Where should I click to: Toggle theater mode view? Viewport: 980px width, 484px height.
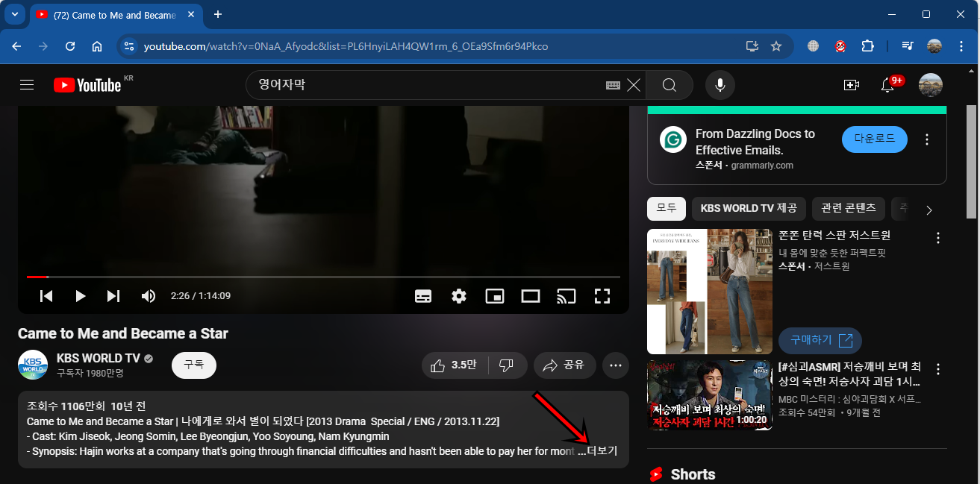point(531,296)
